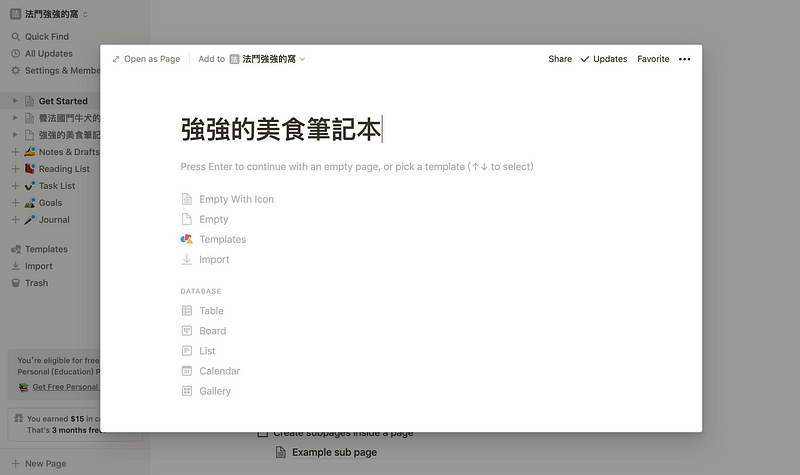
Task: Click the You earned $15 credit notice
Action: point(55,424)
